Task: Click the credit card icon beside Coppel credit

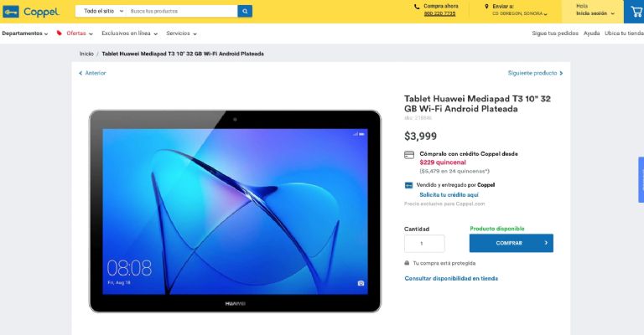Action: [x=409, y=155]
